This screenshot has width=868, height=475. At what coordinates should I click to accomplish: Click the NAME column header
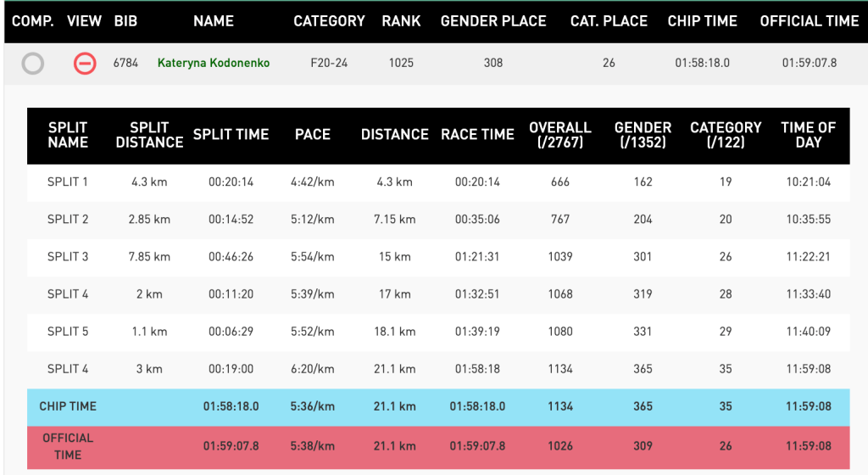click(x=214, y=21)
